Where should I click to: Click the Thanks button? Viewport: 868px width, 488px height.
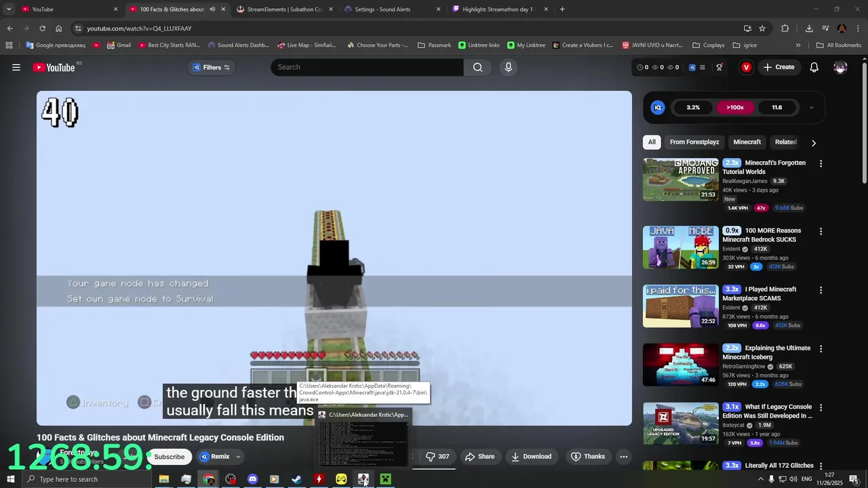pyautogui.click(x=587, y=457)
